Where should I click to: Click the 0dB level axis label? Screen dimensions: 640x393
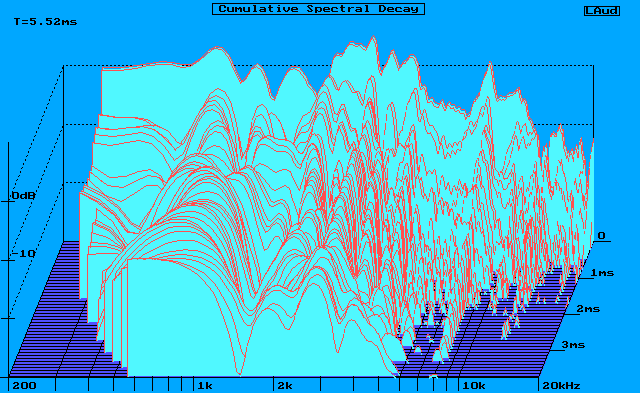click(24, 196)
